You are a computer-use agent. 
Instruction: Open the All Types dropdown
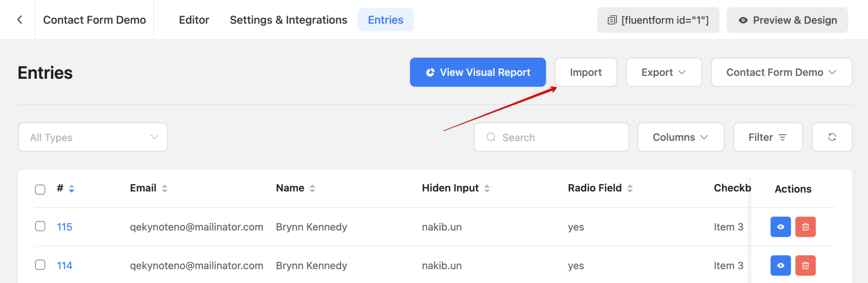(x=93, y=137)
